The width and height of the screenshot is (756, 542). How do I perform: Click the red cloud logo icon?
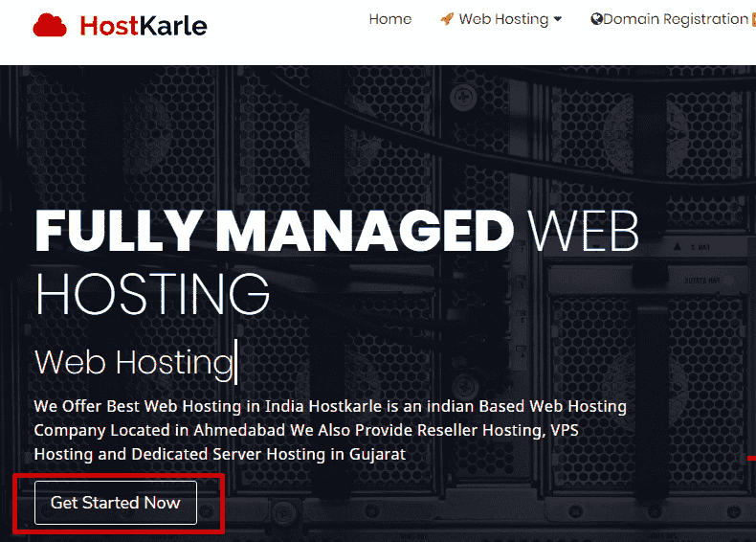tap(50, 25)
